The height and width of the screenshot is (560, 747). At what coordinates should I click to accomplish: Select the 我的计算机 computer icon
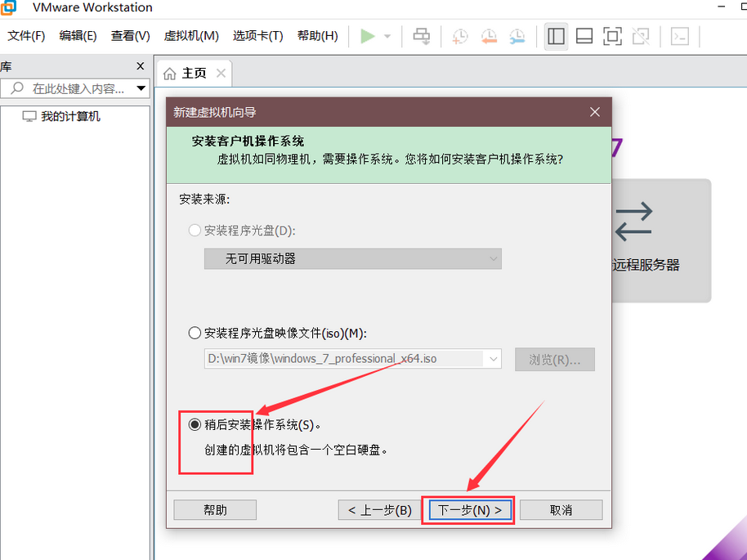[29, 115]
